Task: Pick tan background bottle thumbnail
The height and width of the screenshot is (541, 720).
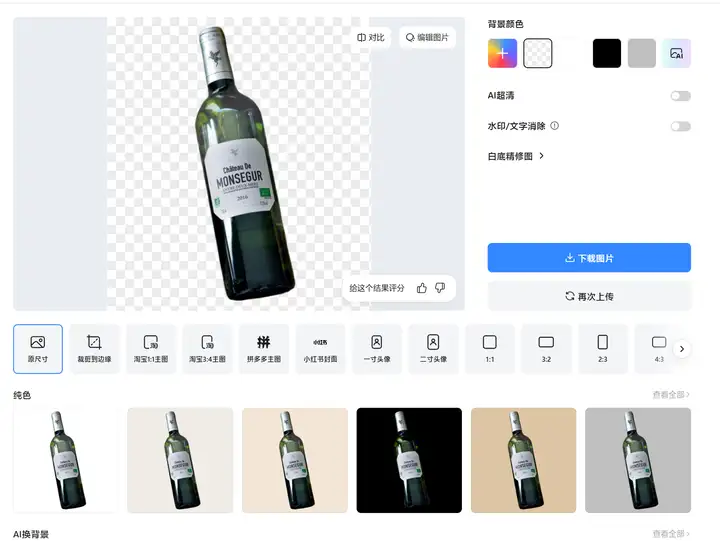Action: 523,460
